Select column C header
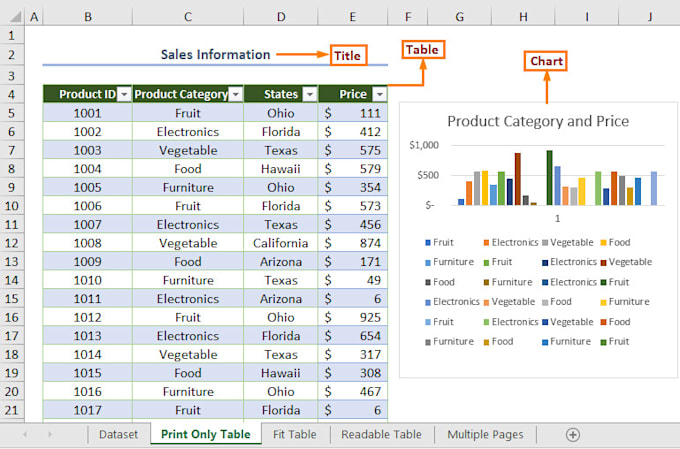This screenshot has width=680, height=449. (x=188, y=17)
